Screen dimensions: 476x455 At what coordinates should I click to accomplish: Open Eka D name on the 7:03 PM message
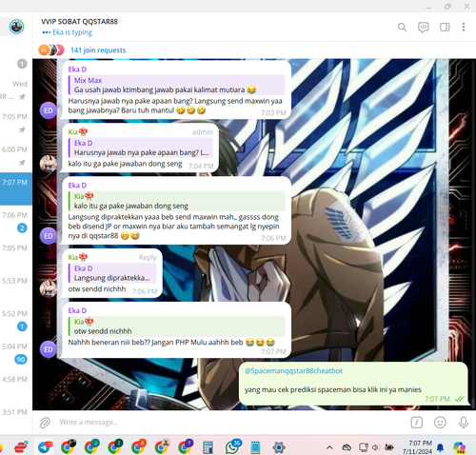coord(77,69)
